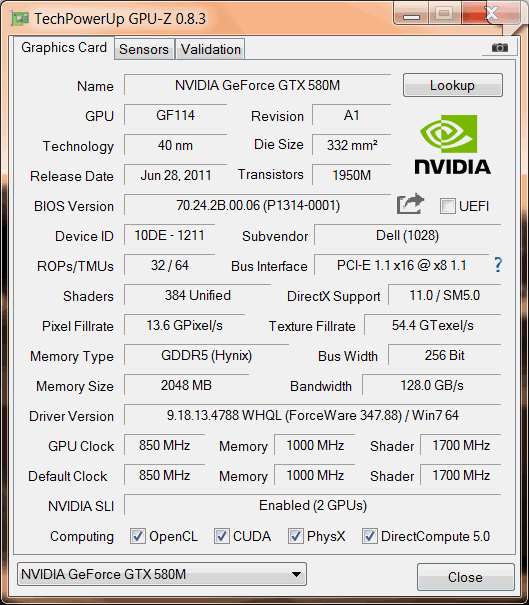Switch to the Sensors tab
529x605 pixels.
coord(144,49)
